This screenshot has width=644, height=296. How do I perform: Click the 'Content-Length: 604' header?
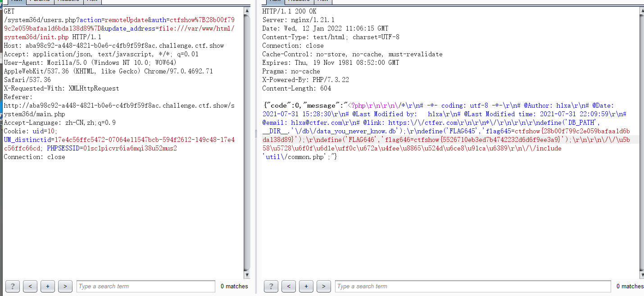pos(296,88)
